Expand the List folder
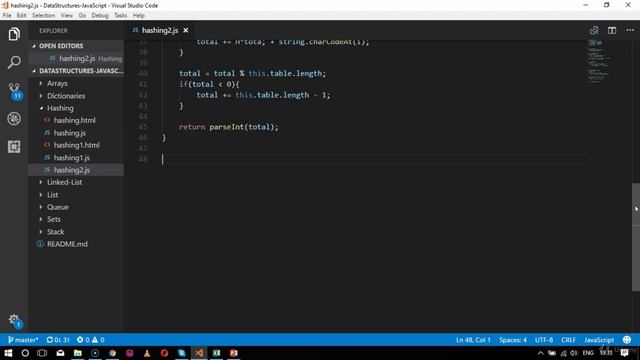The image size is (640, 360). point(52,195)
